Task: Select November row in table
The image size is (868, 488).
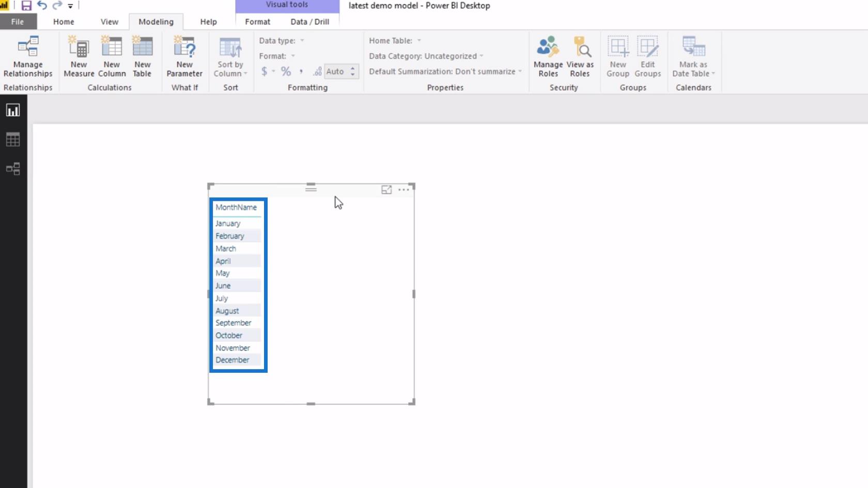Action: tap(238, 348)
